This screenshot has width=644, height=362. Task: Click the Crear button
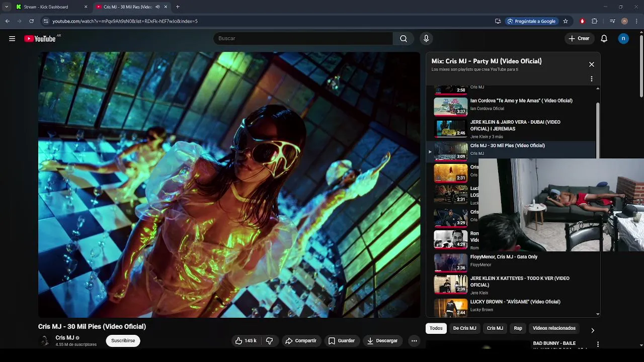pyautogui.click(x=579, y=39)
